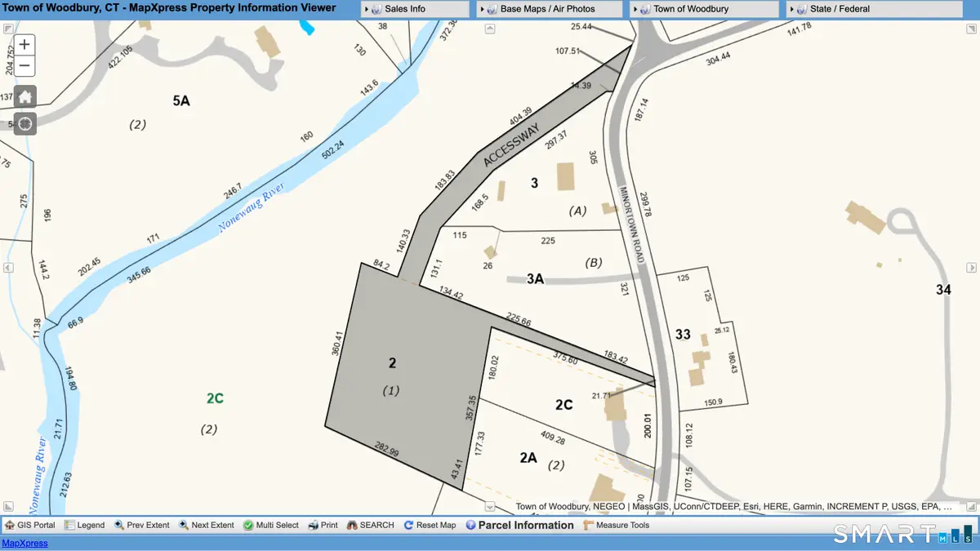Activate the geolocation target button

(24, 123)
